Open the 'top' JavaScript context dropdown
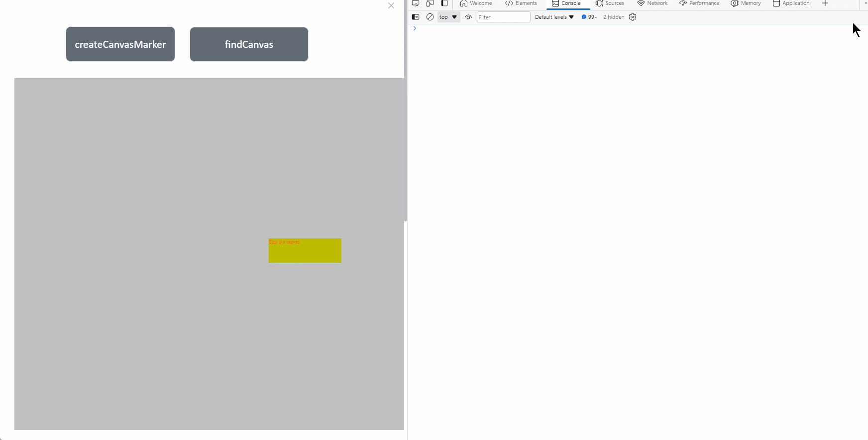 (448, 17)
